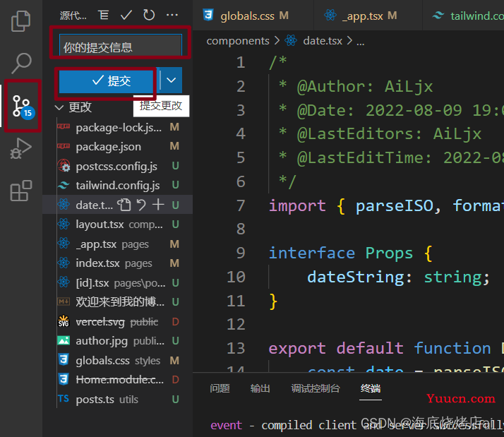Open file icon on date.tsx row
The width and height of the screenshot is (504, 437).
(124, 205)
